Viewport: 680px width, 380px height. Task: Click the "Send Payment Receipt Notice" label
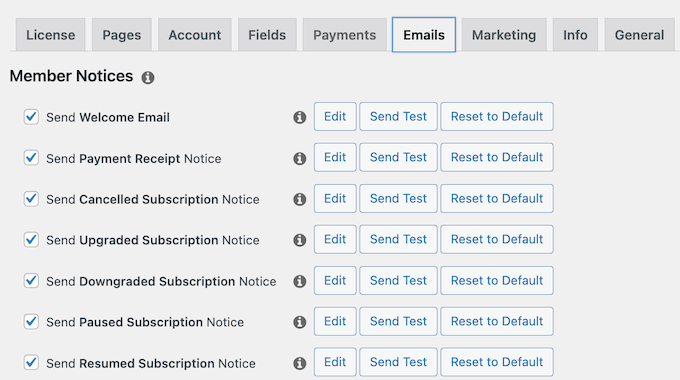point(134,158)
